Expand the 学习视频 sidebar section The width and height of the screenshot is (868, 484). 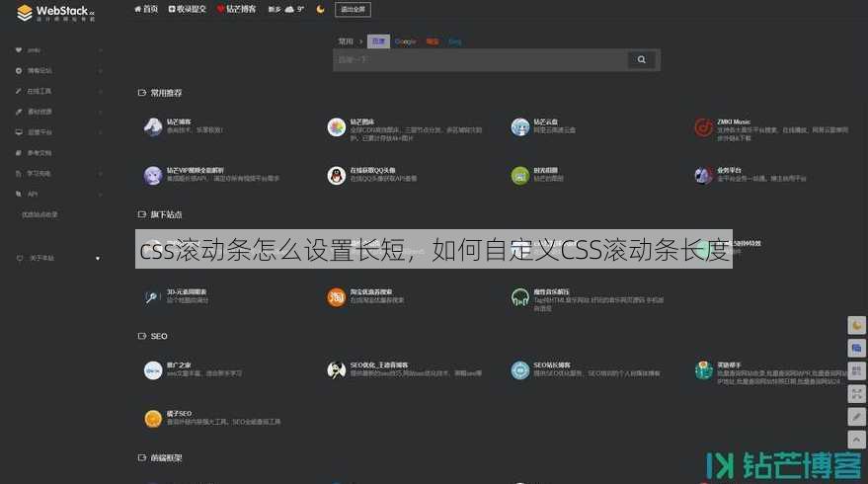pyautogui.click(x=100, y=173)
